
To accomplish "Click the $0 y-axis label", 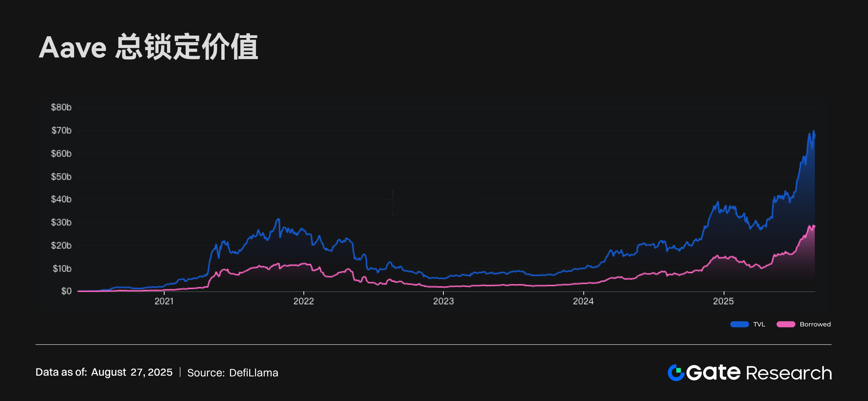I will coord(66,291).
